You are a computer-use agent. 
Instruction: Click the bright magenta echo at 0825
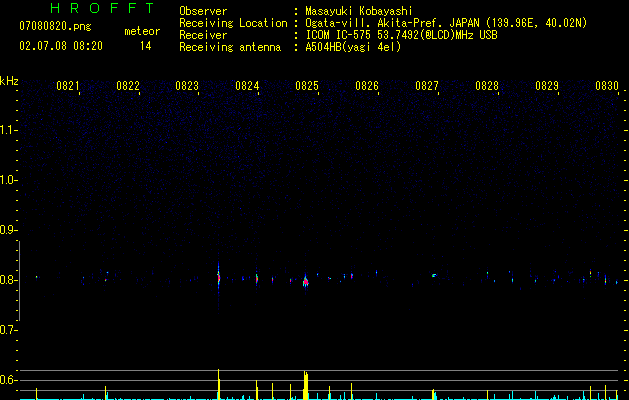(306, 282)
